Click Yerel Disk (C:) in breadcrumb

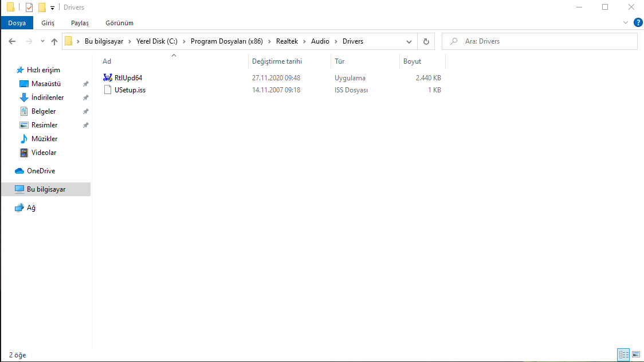click(157, 41)
